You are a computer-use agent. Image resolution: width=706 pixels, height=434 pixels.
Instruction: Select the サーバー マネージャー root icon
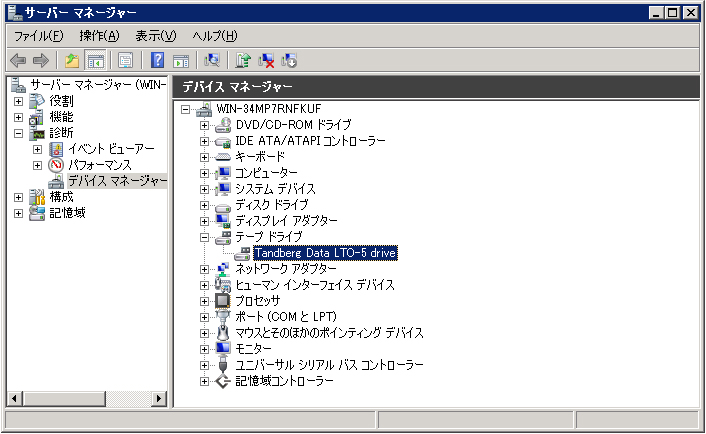tap(18, 85)
